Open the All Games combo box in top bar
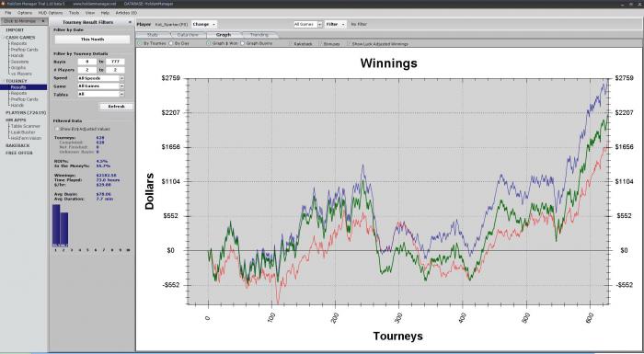 (307, 24)
